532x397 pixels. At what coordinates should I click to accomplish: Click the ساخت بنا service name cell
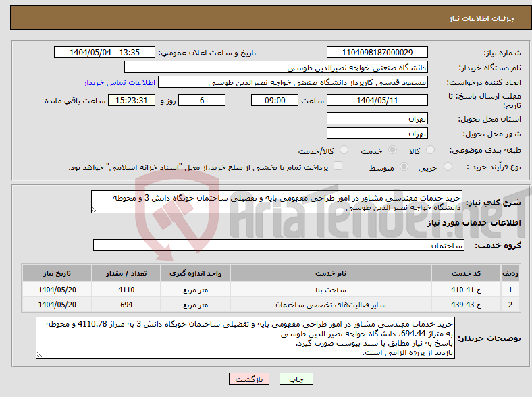click(x=331, y=290)
